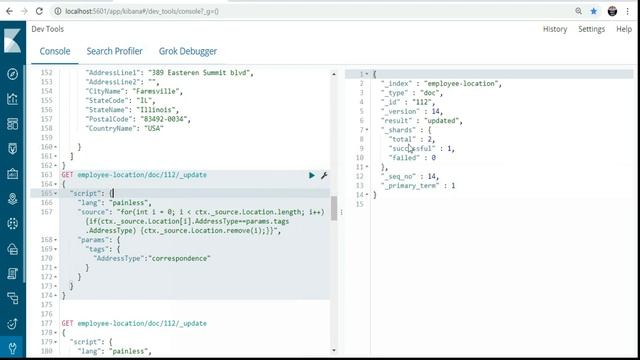640x360 pixels.
Task: Go forward in the browser
Action: click(x=24, y=11)
